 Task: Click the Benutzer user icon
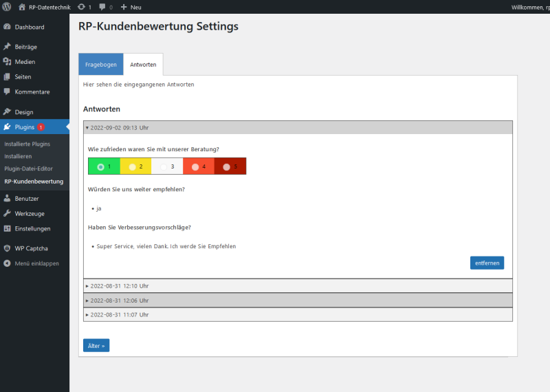tap(7, 198)
